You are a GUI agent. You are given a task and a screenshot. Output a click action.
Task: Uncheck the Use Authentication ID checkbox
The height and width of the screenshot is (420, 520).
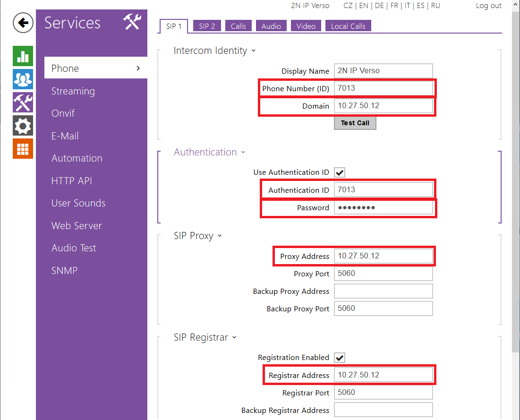coord(340,172)
